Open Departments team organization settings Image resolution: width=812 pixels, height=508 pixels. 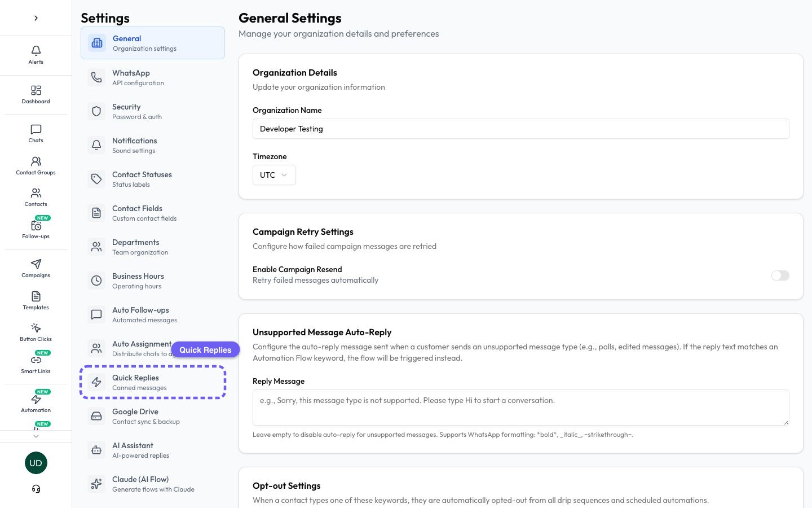coord(153,247)
